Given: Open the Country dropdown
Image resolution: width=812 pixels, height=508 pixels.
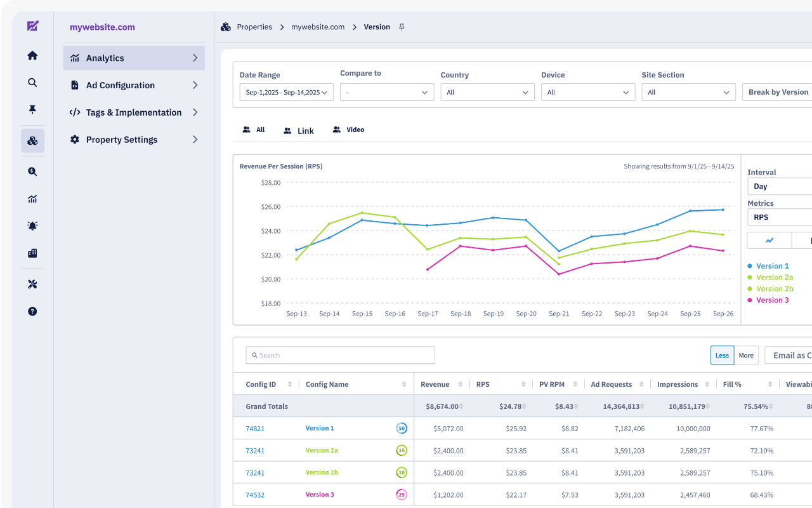Looking at the screenshot, I should click(488, 92).
